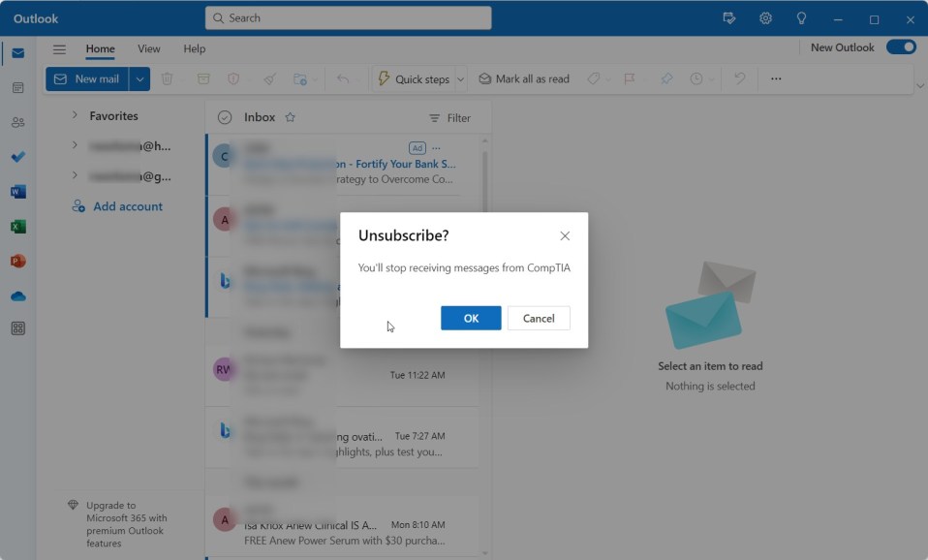Launch Word from the sidebar
Viewport: 928px width, 560px height.
pos(17,191)
